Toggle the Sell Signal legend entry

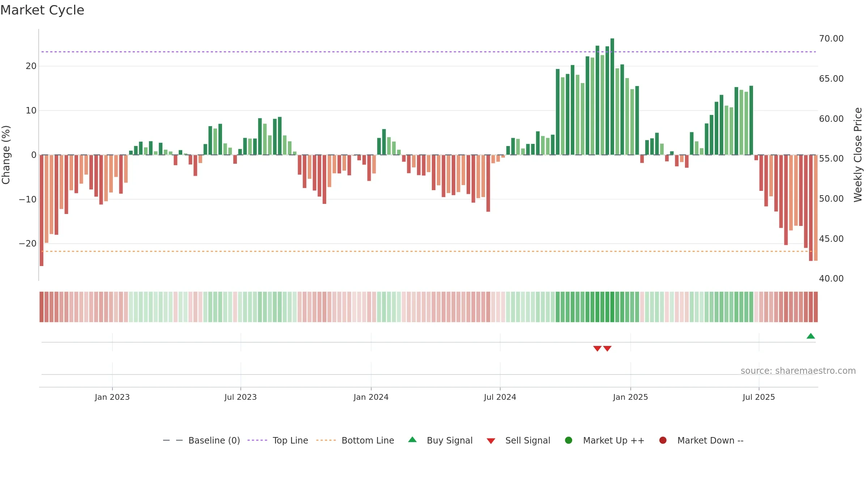coord(518,440)
